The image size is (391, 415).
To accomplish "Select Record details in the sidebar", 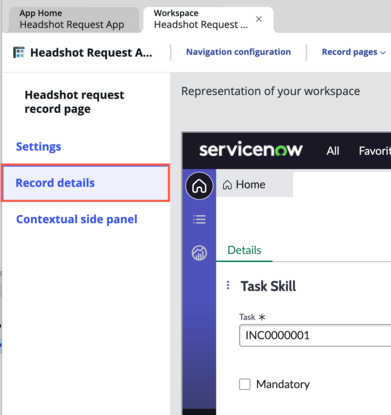I will (x=86, y=183).
